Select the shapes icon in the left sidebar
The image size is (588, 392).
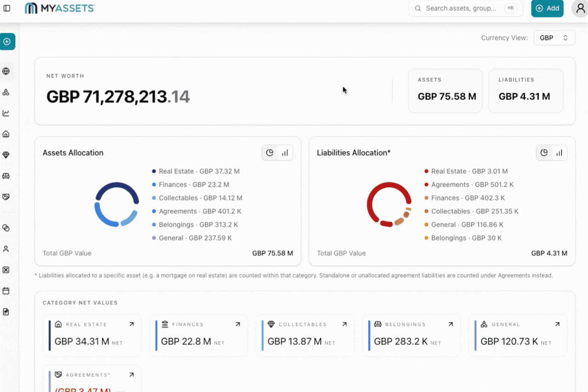click(6, 92)
